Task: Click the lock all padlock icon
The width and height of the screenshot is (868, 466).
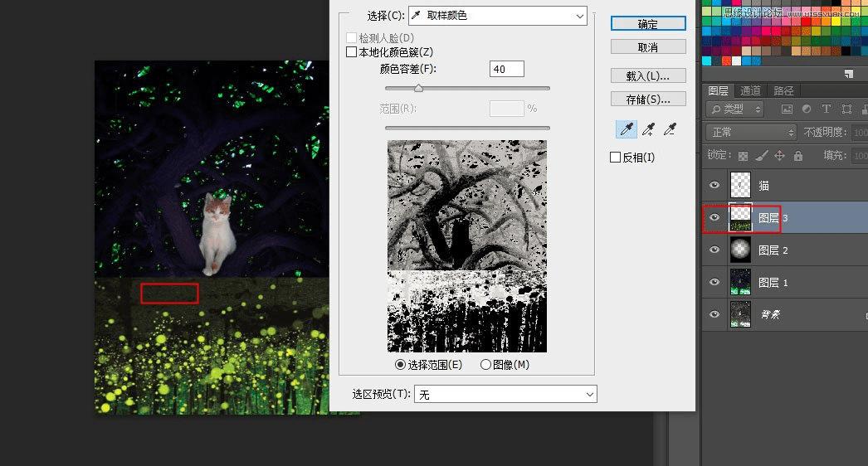Action: (797, 156)
